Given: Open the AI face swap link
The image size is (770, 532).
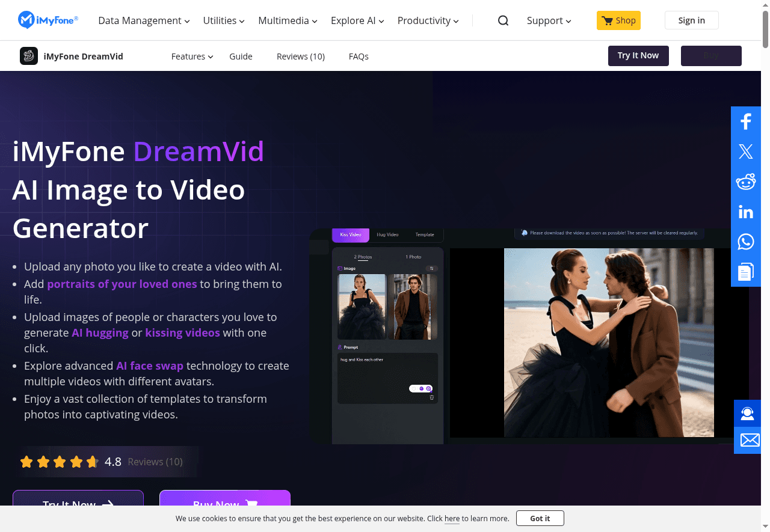Looking at the screenshot, I should (150, 365).
